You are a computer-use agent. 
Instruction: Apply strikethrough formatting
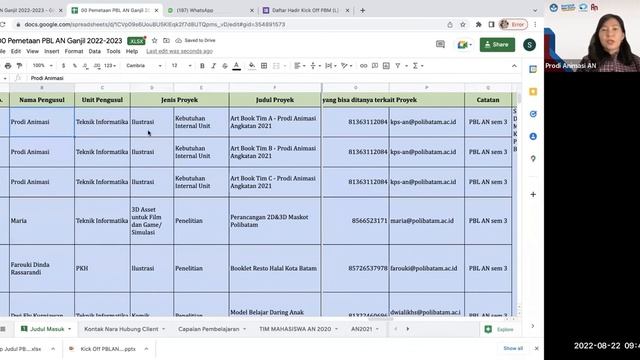pos(225,66)
